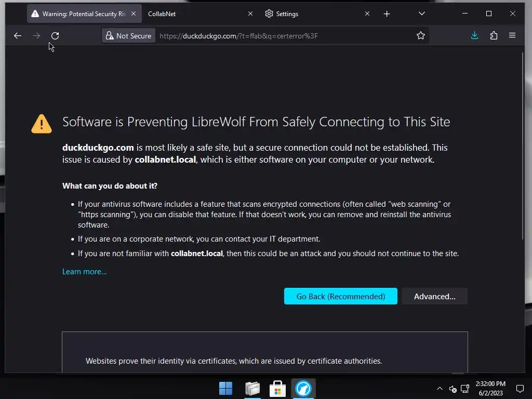Screen dimensions: 532x399
Task: Open the downloads panel
Action: click(x=475, y=35)
